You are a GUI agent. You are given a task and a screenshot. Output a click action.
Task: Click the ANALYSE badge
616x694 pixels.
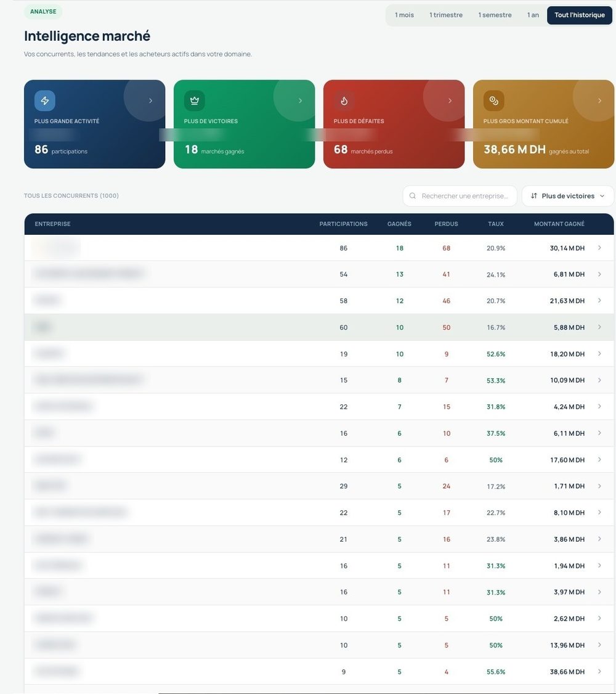(43, 12)
